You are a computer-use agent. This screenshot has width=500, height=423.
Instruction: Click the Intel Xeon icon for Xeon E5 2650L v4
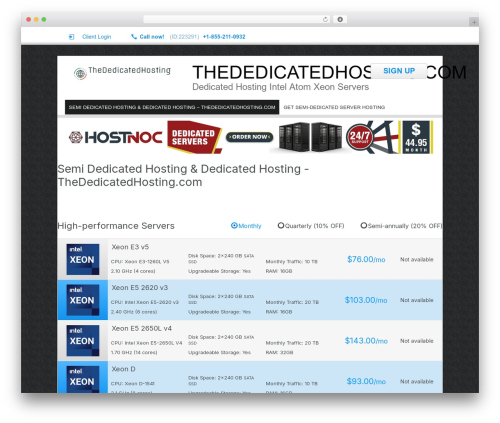[83, 341]
